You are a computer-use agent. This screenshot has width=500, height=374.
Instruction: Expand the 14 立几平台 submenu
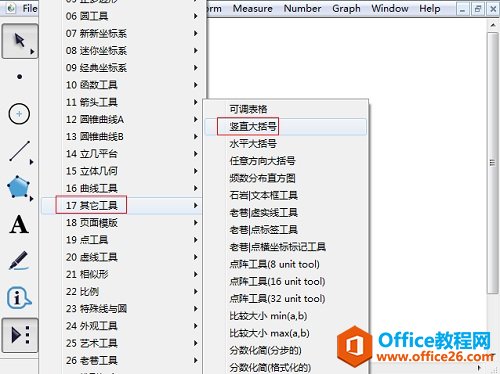pyautogui.click(x=121, y=154)
